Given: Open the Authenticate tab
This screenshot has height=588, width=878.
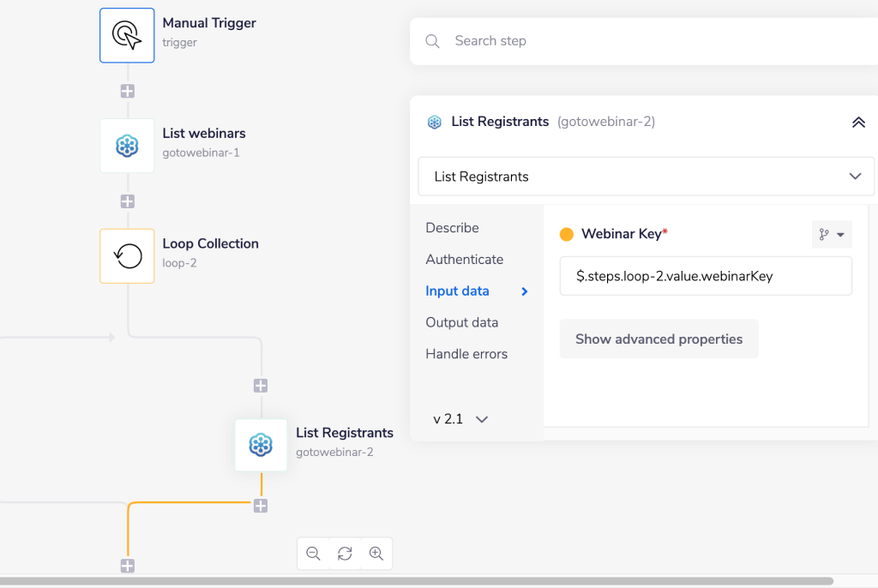Looking at the screenshot, I should coord(464,260).
